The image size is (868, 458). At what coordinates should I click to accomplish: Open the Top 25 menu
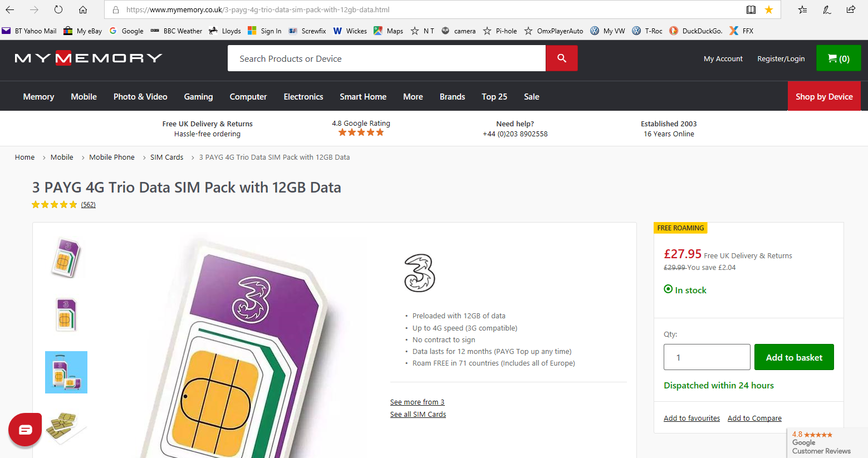pyautogui.click(x=494, y=96)
